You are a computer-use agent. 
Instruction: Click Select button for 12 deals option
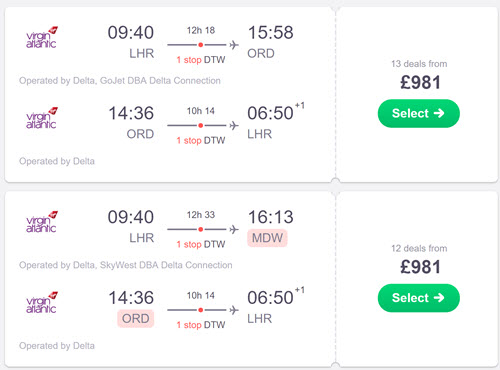point(419,298)
